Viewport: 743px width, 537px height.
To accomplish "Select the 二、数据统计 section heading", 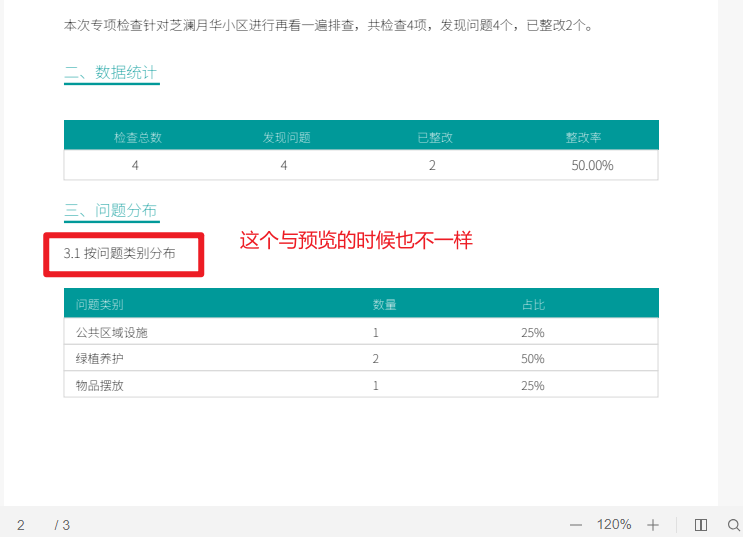I will 111,72.
